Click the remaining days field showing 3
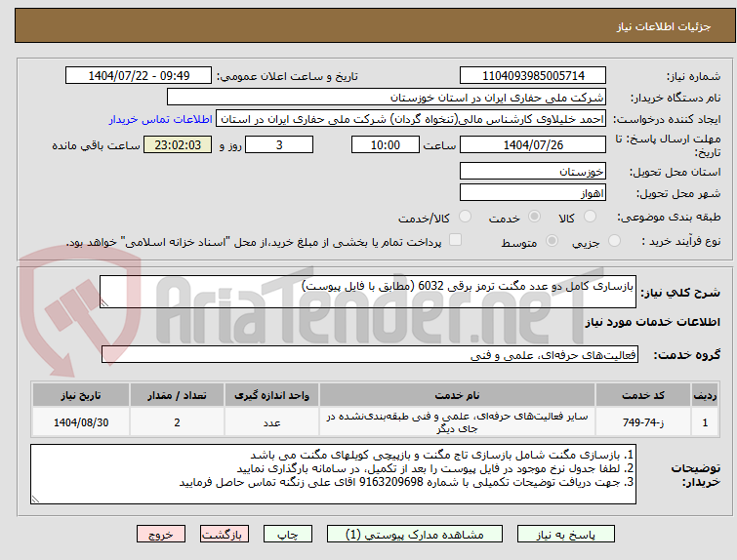Image resolution: width=737 pixels, height=560 pixels. pos(279,144)
